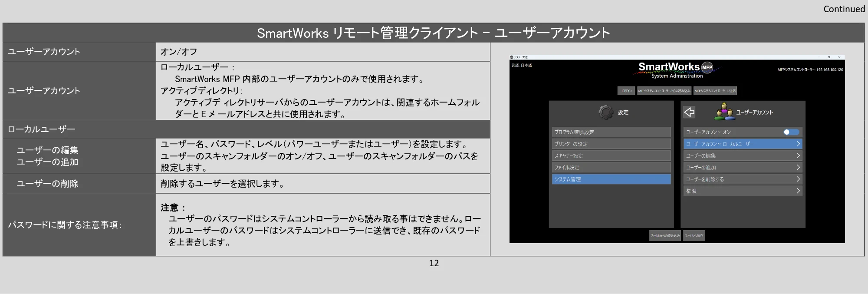Click 削除するユーザーを選択します。 text
868x294 pixels.
pos(223,184)
